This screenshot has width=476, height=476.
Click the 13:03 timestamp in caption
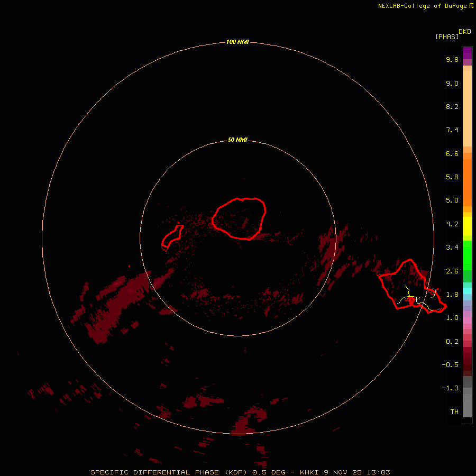(x=378, y=472)
